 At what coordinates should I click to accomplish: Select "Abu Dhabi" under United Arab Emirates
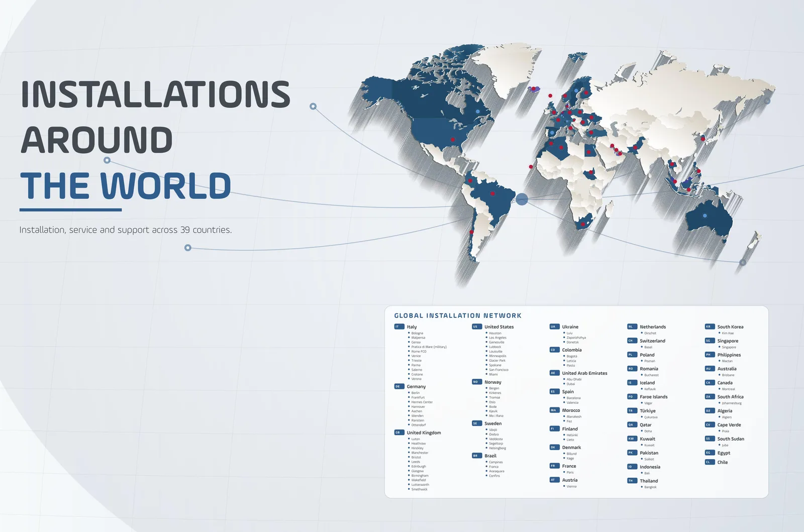574,379
